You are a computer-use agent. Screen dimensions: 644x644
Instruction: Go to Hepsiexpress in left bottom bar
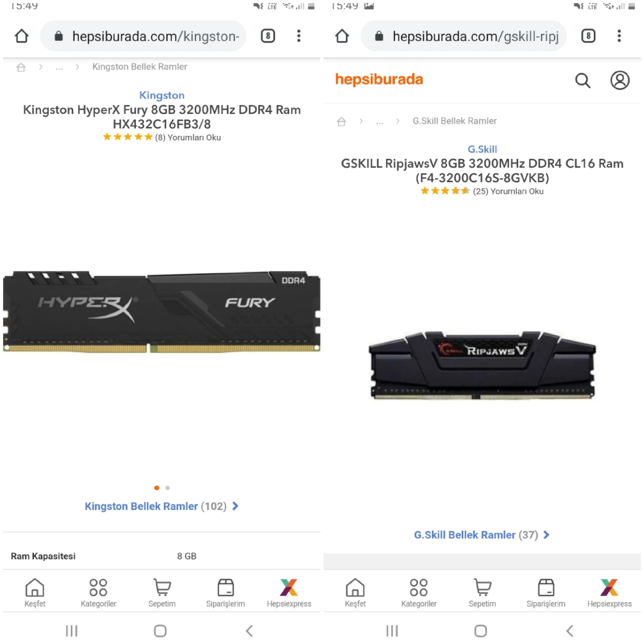point(289,593)
